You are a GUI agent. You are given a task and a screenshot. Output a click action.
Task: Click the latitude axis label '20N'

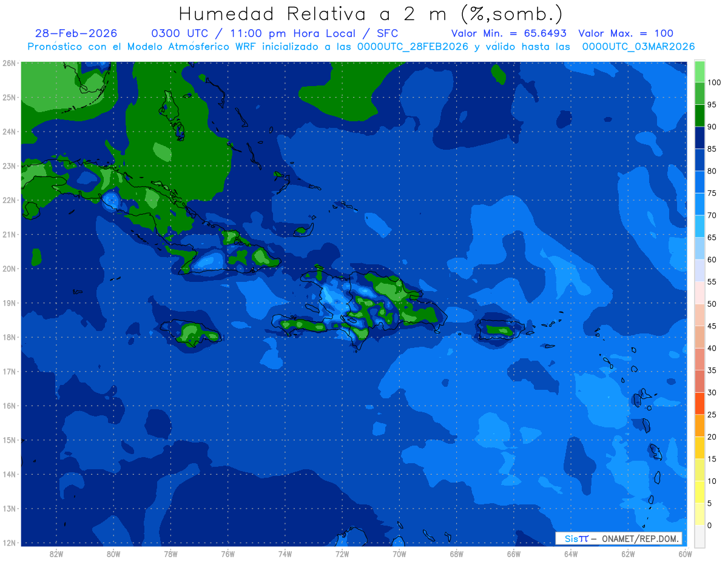click(x=8, y=269)
